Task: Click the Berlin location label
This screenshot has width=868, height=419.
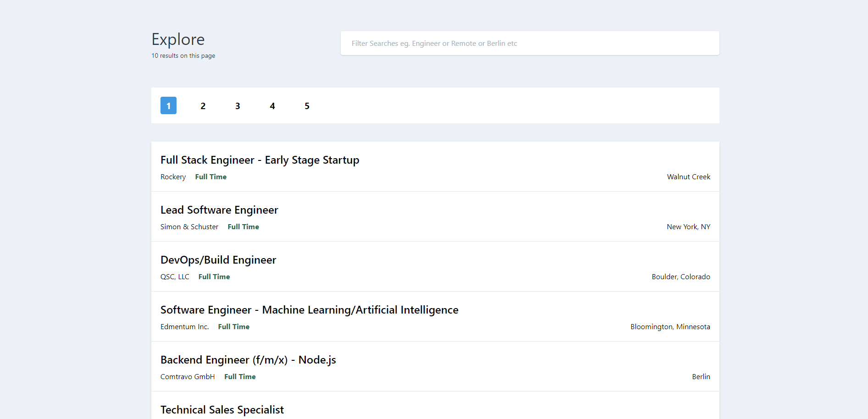Action: [701, 376]
